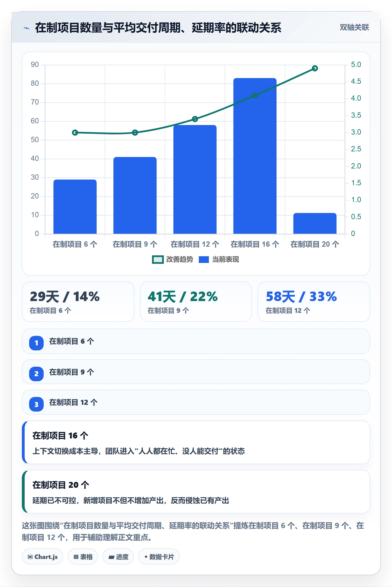Click the square icon in Chart.js tag
The width and height of the screenshot is (392, 587).
tap(30, 557)
